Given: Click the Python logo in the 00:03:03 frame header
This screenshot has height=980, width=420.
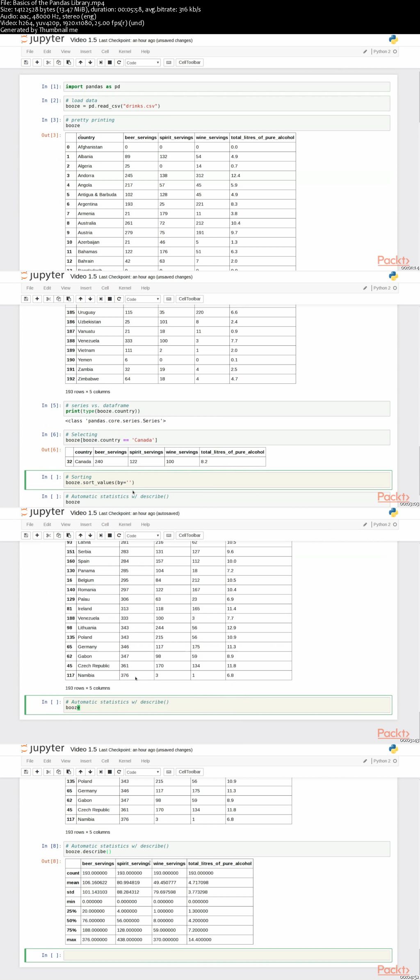Looking at the screenshot, I should point(393,276).
